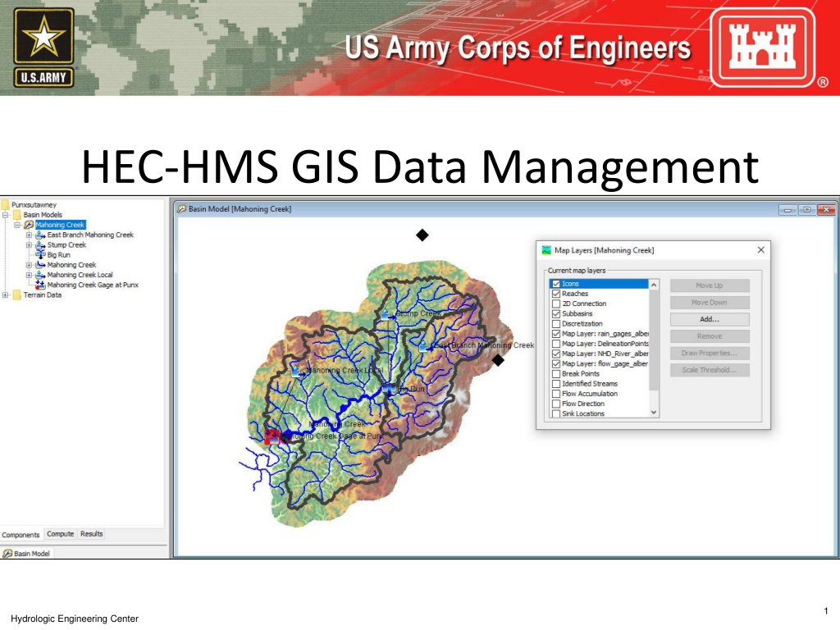840x630 pixels.
Task: Open the Results tab
Action: tap(91, 534)
